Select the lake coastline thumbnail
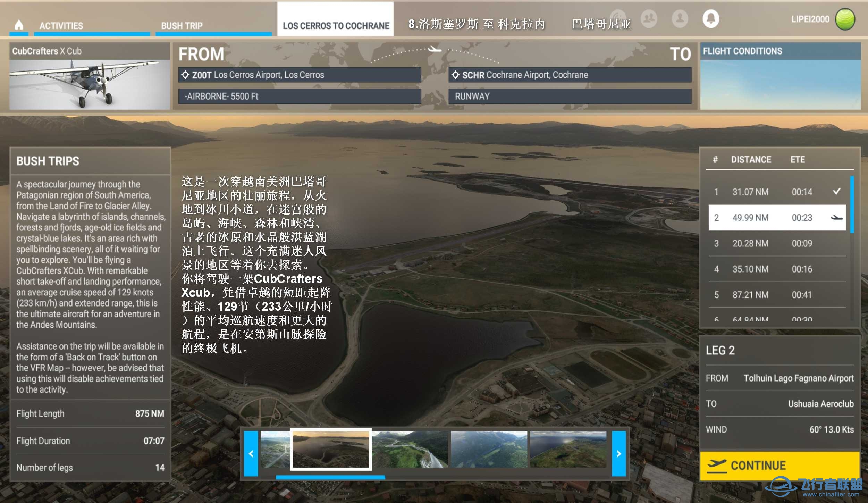Viewport: 868px width, 503px height. coord(568,449)
